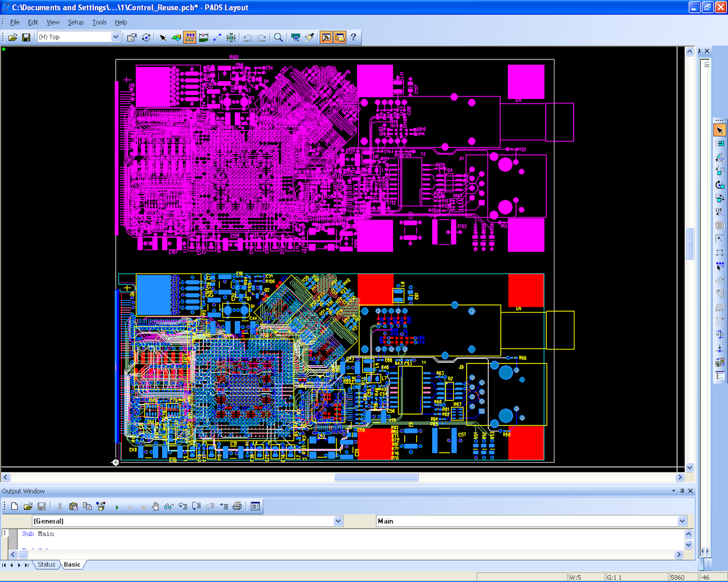Open the Main subroutine dropdown
The height and width of the screenshot is (582, 728).
[x=682, y=521]
